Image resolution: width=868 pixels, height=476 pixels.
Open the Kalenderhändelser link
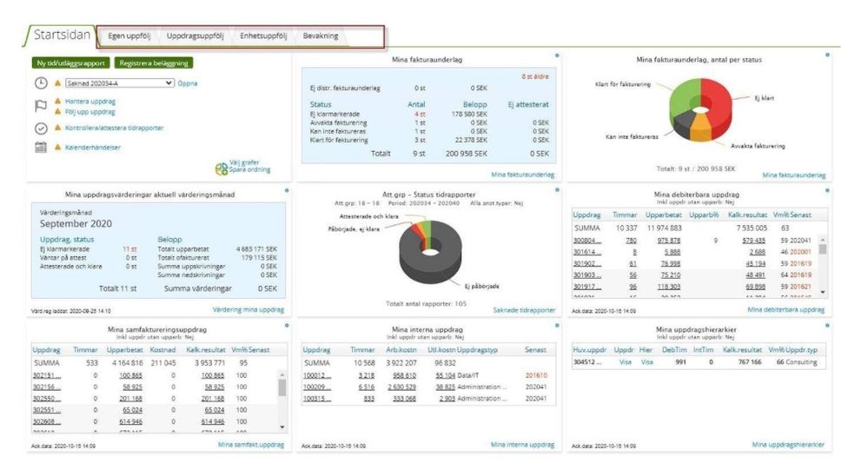point(93,147)
